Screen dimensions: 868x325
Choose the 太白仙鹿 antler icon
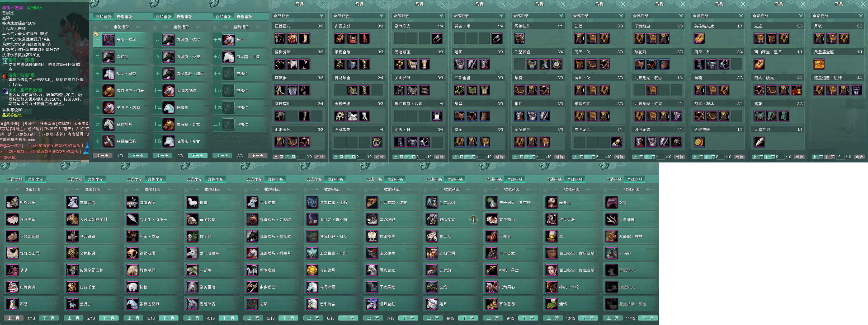(x=612, y=219)
